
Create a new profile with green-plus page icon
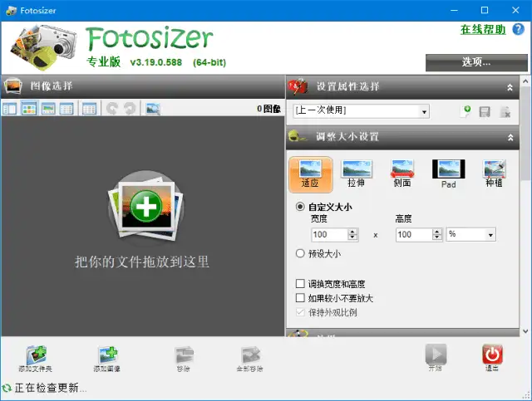click(465, 111)
